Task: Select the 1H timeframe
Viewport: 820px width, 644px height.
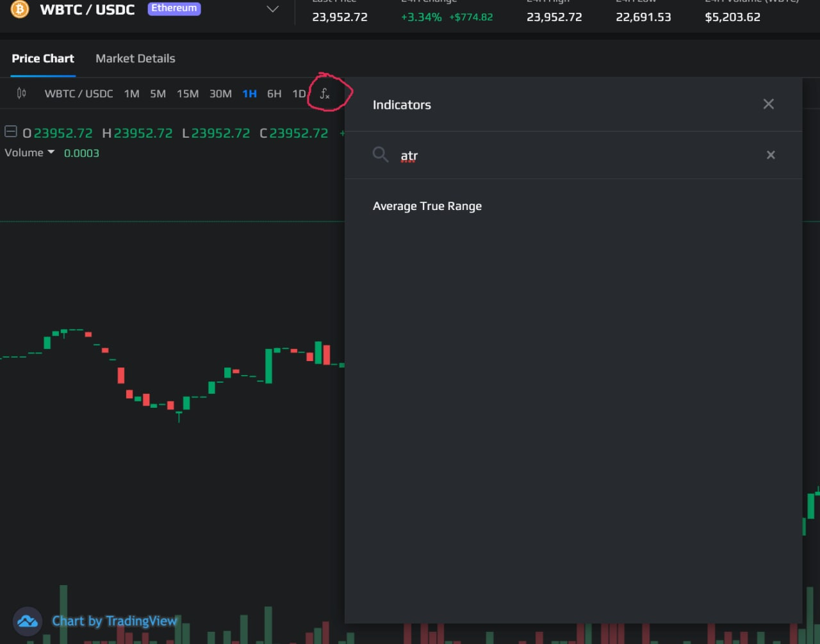Action: 249,93
